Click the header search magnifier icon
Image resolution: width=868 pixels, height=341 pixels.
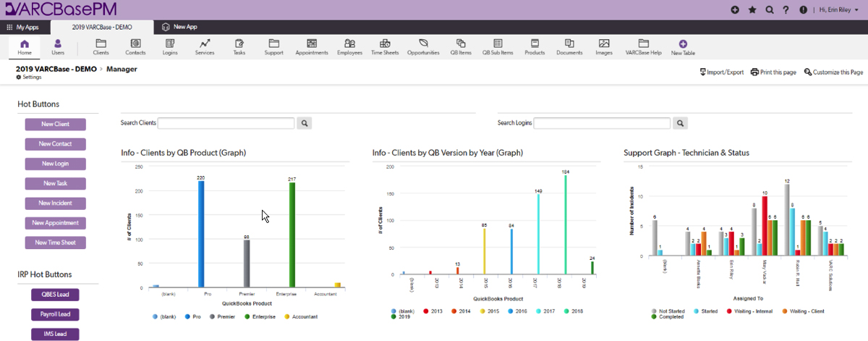pos(769,10)
